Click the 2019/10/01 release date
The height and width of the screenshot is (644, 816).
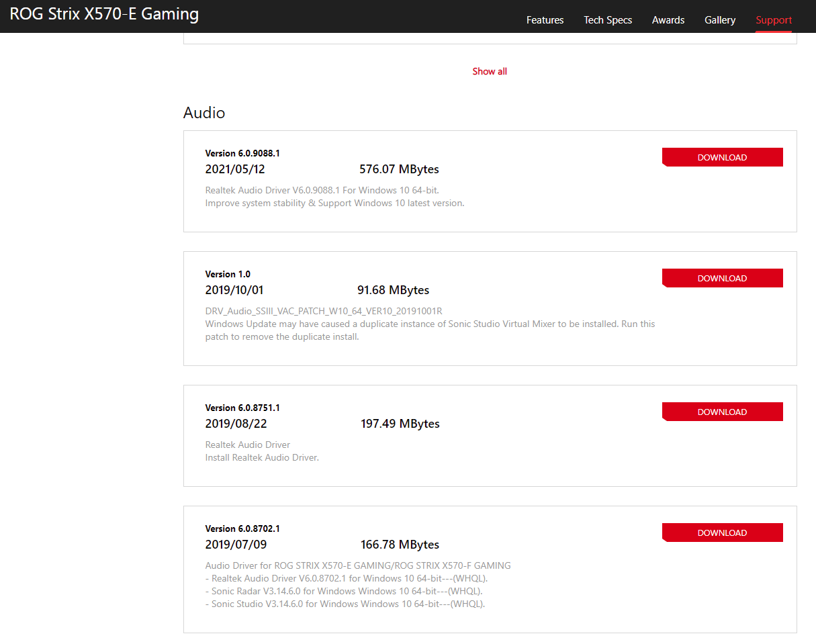point(234,290)
